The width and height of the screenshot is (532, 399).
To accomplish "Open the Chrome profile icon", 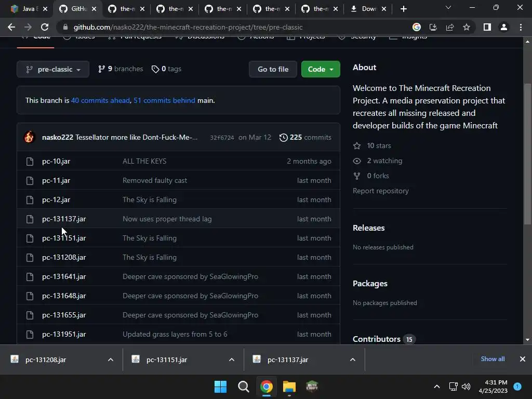I will point(504,27).
